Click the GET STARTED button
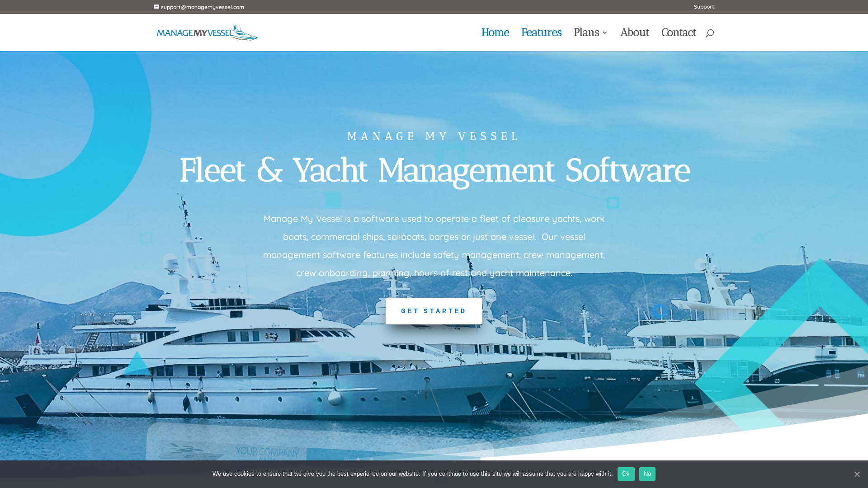 (x=434, y=311)
